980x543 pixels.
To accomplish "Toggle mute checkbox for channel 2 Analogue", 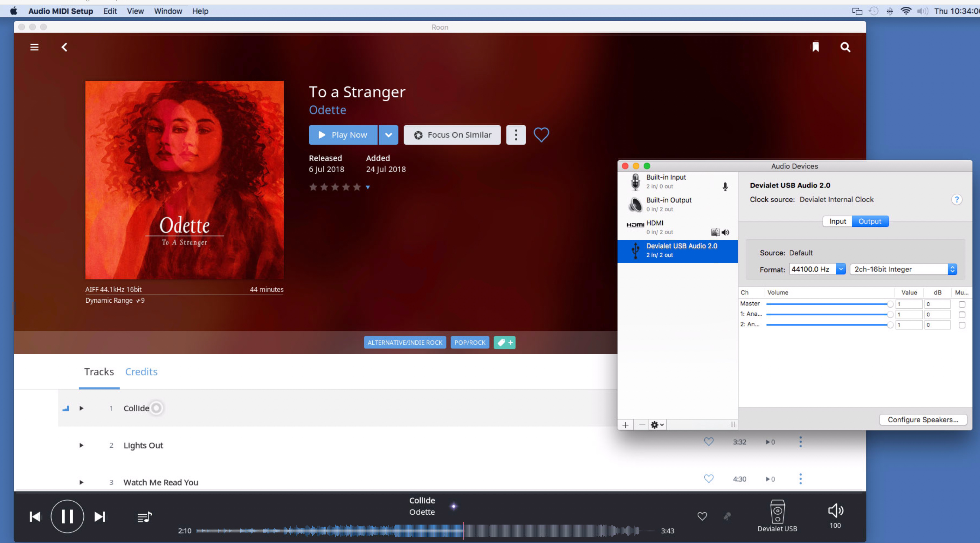I will [x=962, y=325].
